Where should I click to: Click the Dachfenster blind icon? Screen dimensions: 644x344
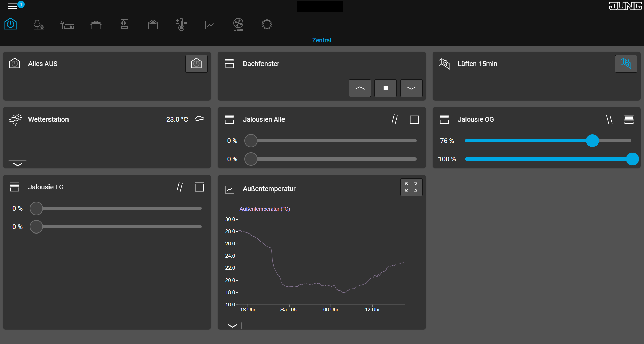point(229,63)
